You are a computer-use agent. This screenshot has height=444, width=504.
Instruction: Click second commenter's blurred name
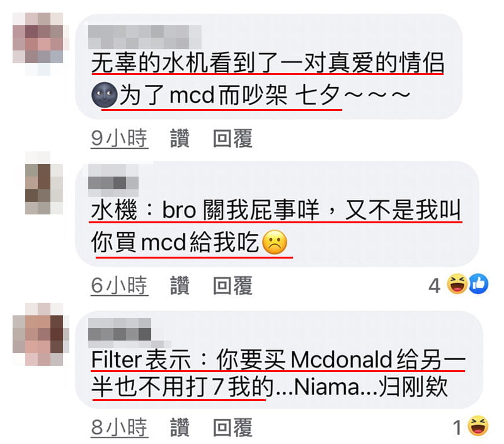(113, 180)
